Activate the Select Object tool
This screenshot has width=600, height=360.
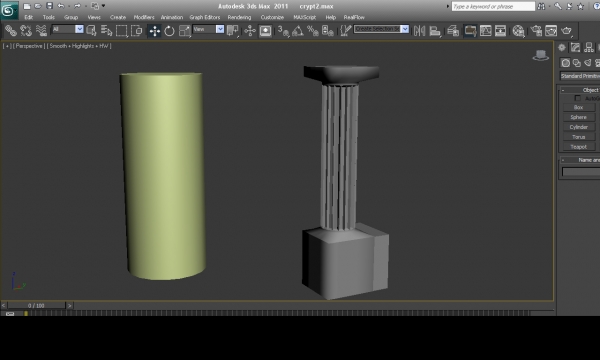[91, 30]
